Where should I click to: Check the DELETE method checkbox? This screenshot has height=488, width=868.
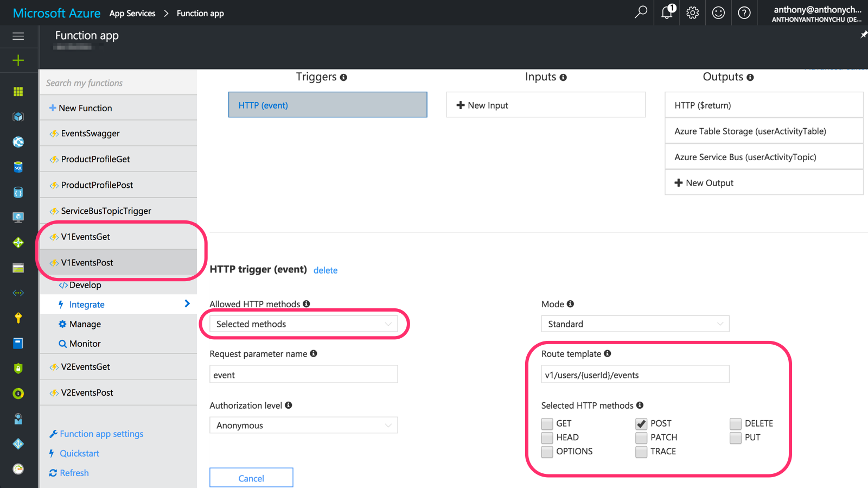pyautogui.click(x=736, y=423)
